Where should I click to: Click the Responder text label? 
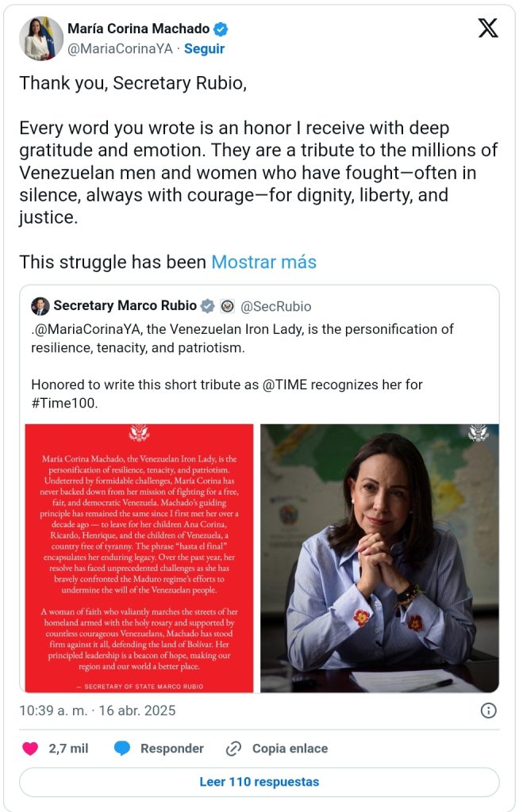171,749
